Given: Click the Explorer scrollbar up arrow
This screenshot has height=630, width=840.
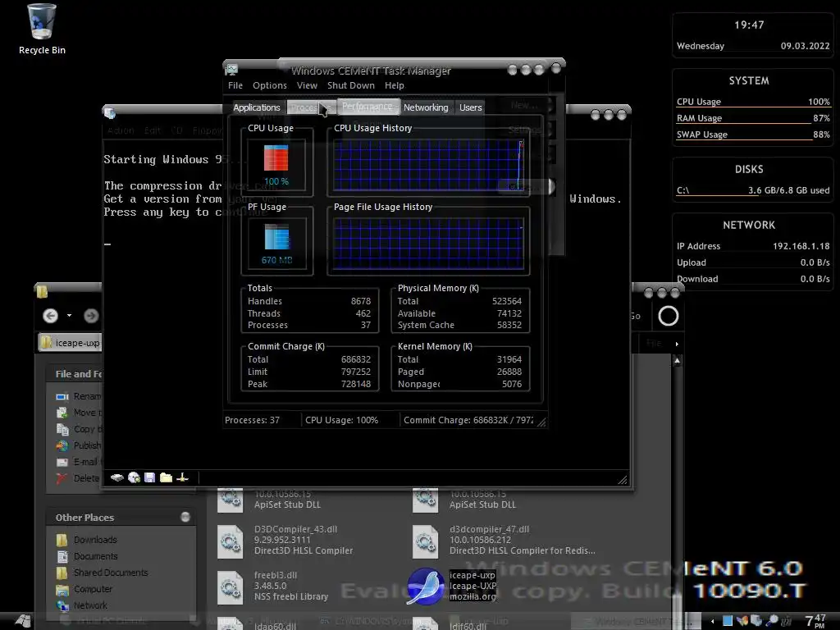Looking at the screenshot, I should coord(677,361).
